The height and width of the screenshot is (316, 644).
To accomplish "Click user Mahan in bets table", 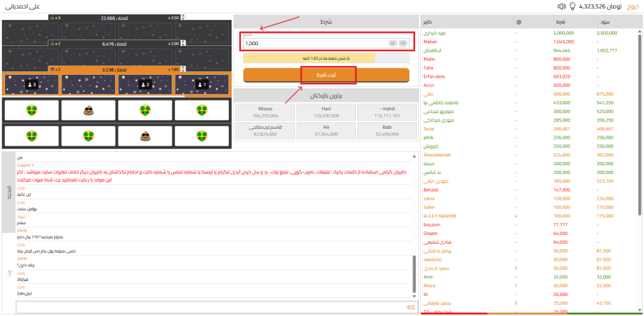I will [x=430, y=42].
